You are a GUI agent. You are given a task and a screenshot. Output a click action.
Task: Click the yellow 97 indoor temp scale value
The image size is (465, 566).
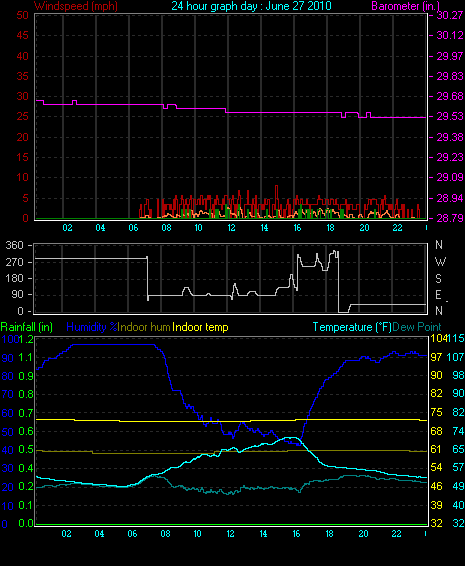(436, 357)
